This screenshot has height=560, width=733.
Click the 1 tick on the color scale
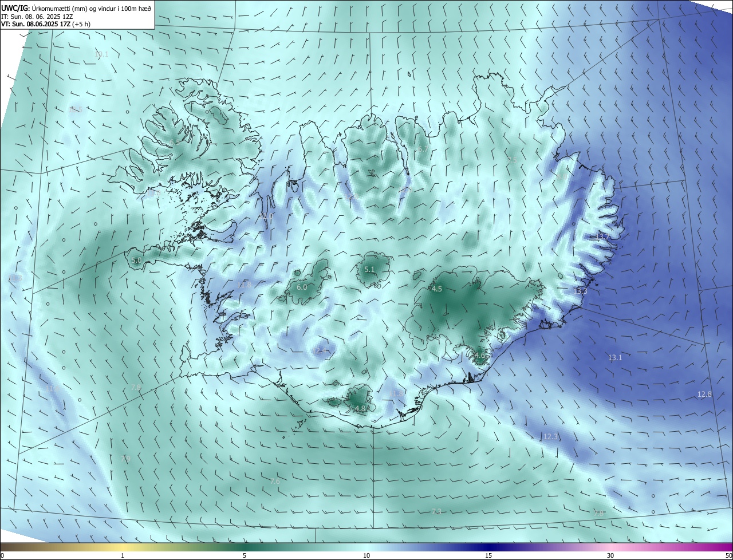pyautogui.click(x=123, y=556)
